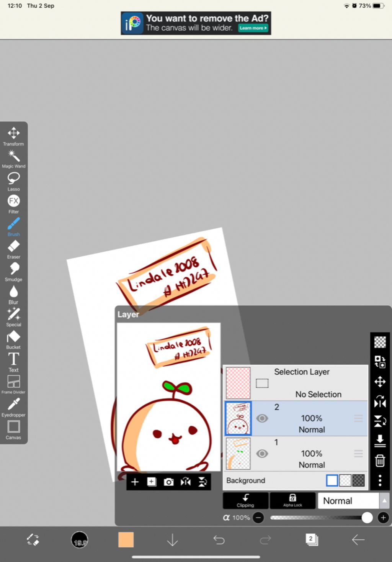Select the Eraser tool

point(14,249)
